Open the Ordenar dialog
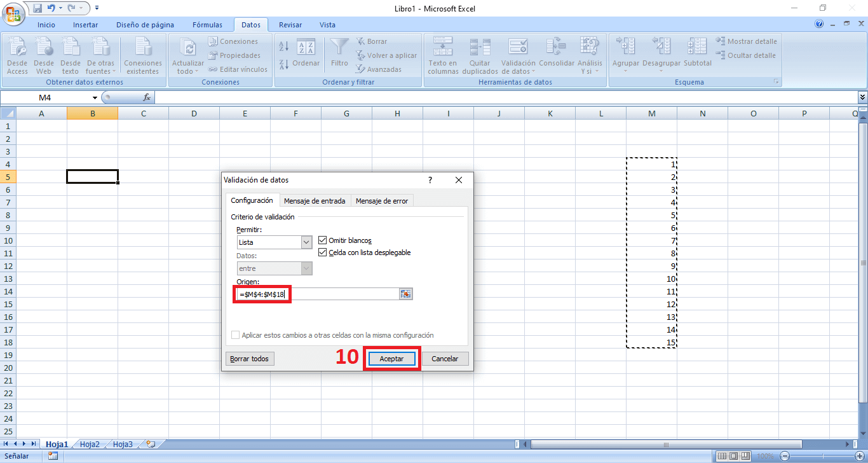The width and height of the screenshot is (868, 463). (x=306, y=53)
